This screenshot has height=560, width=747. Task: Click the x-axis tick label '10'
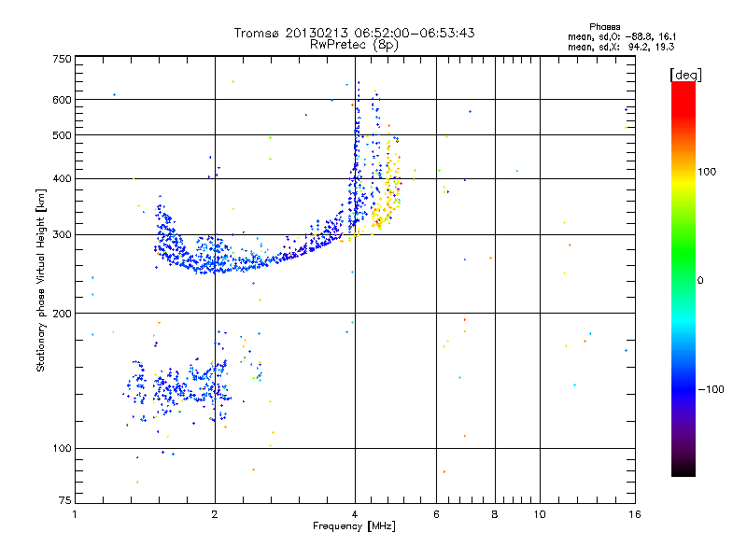[540, 514]
